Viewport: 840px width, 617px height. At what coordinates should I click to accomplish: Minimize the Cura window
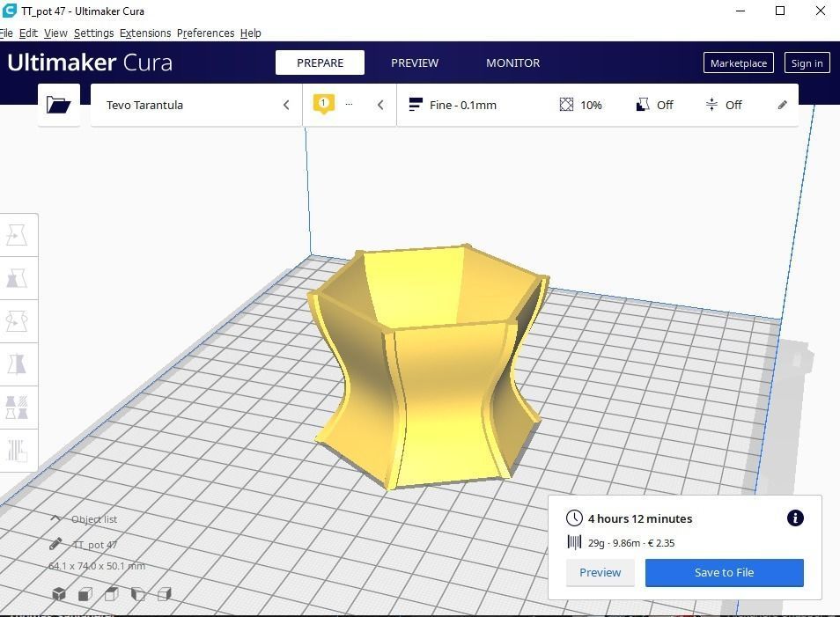tap(741, 11)
